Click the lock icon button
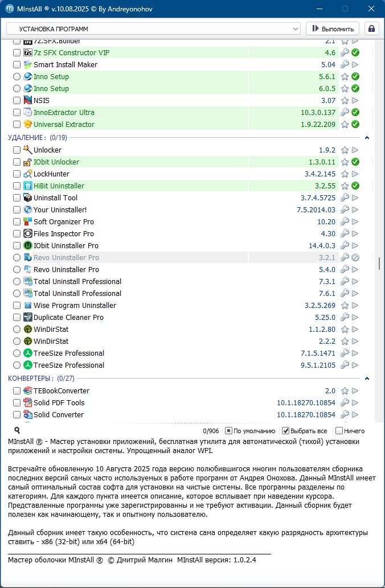Image resolution: width=385 pixels, height=588 pixels. pos(371,29)
